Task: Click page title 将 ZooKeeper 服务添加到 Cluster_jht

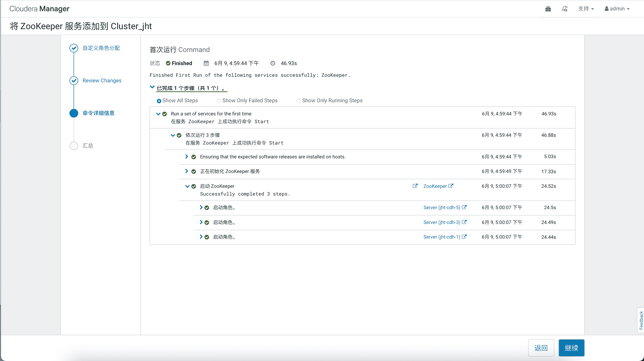Action: tap(81, 26)
